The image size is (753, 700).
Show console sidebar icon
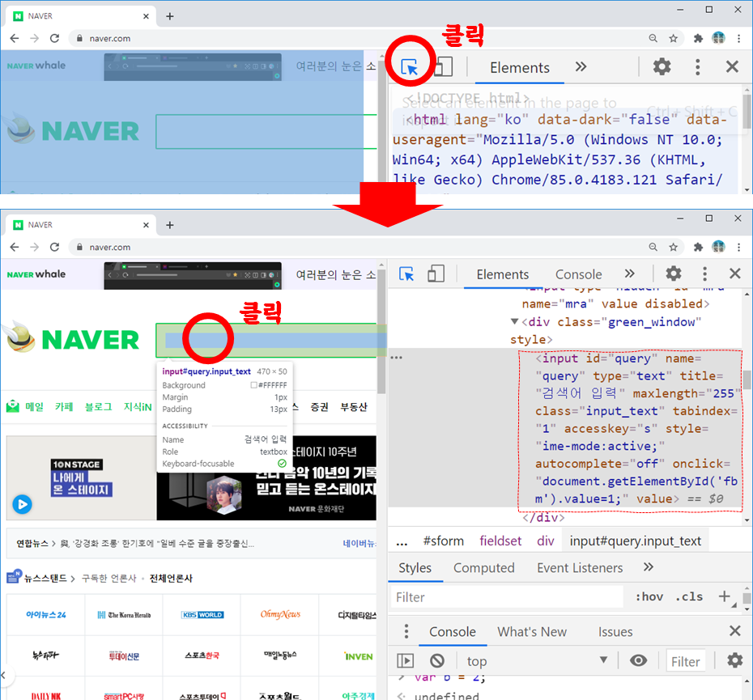(x=406, y=661)
